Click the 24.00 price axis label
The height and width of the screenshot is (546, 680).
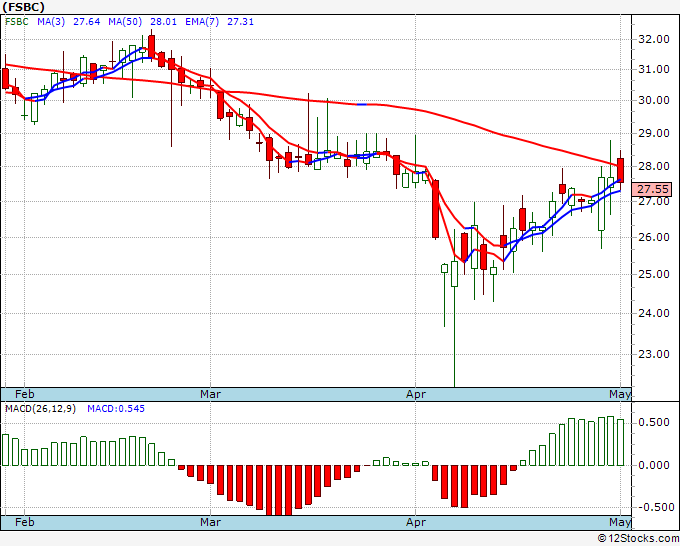coord(654,313)
